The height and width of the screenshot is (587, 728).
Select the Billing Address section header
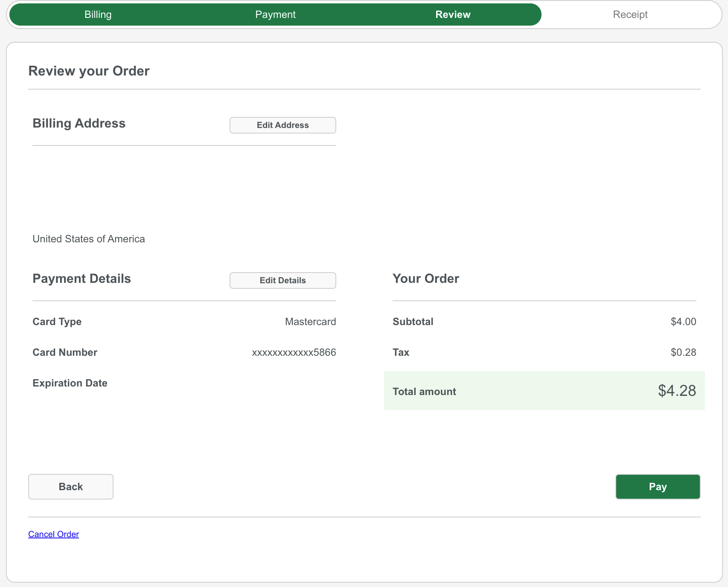pos(79,123)
